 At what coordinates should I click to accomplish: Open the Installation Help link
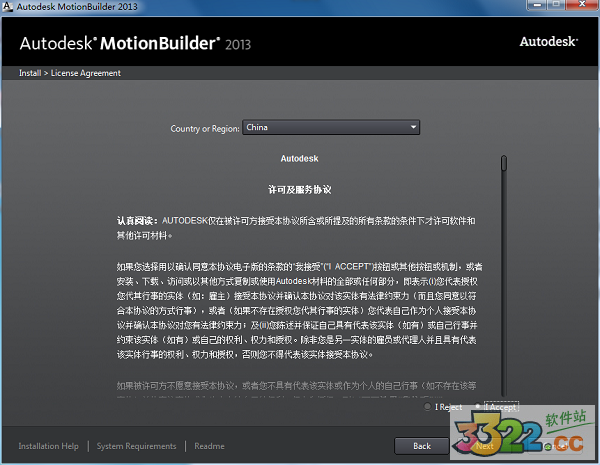coord(49,446)
